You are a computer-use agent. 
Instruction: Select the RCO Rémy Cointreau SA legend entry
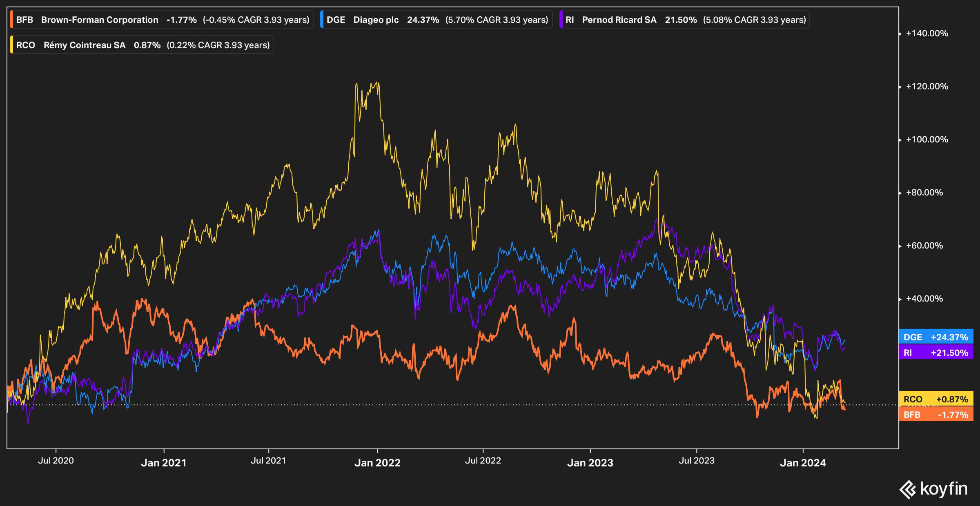tap(142, 45)
